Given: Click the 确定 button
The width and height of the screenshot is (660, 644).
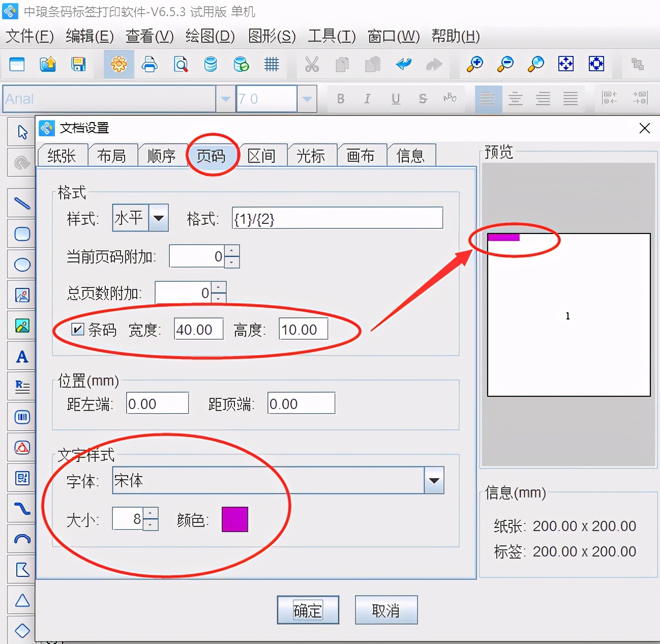Looking at the screenshot, I should 308,610.
